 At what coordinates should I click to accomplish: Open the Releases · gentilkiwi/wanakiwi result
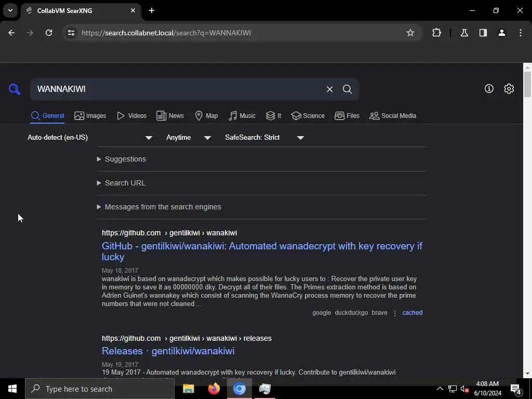point(168,351)
